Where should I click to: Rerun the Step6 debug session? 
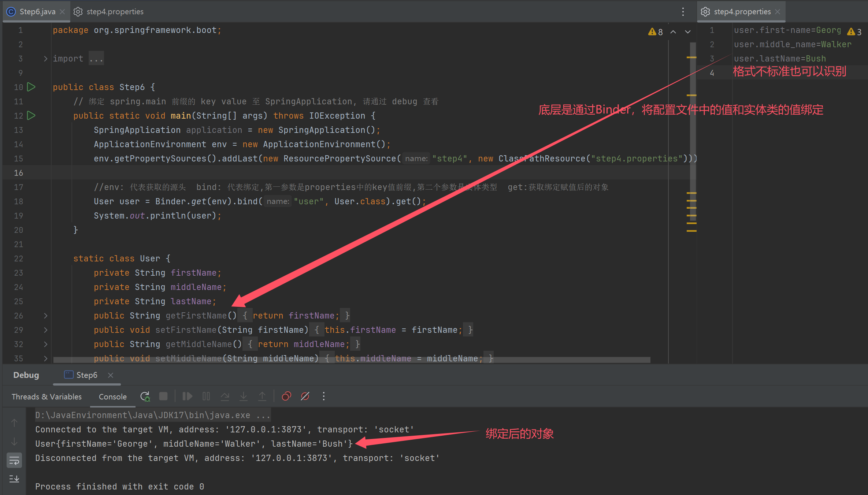(x=145, y=397)
